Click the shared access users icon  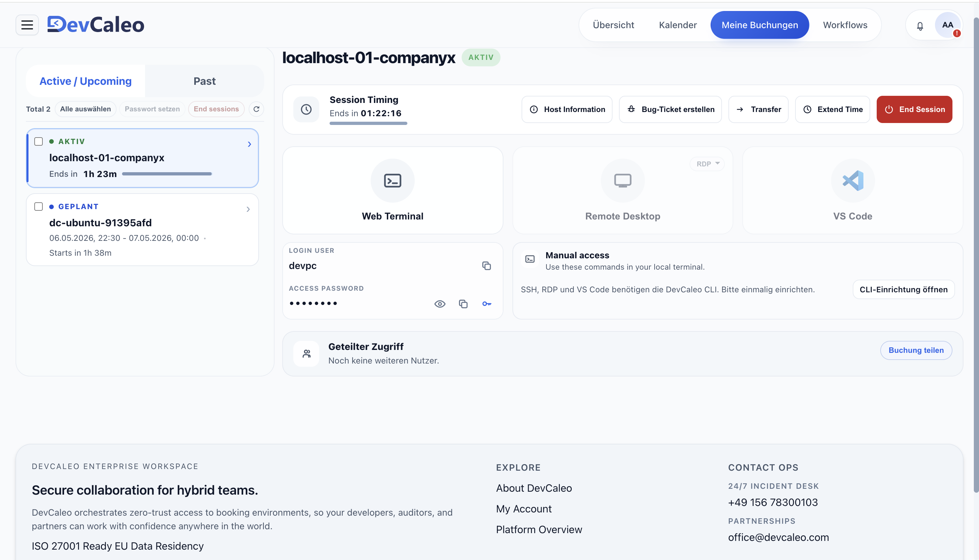click(306, 353)
